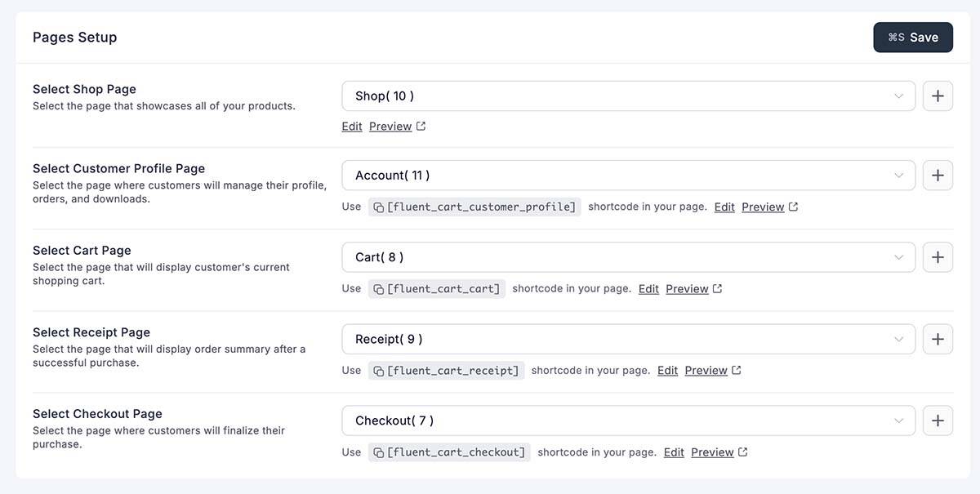
Task: Open the Receipt page dropdown
Action: pos(629,338)
